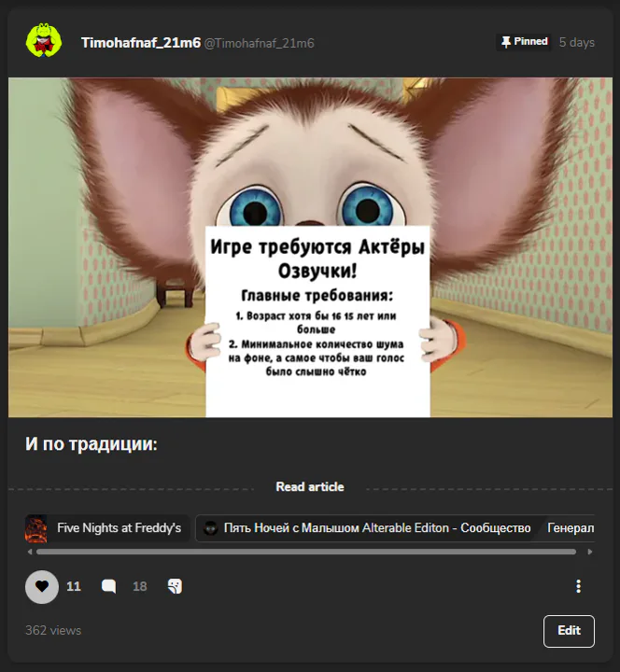This screenshot has height=672, width=620.
Task: Open the three-dot more options menu
Action: [578, 586]
